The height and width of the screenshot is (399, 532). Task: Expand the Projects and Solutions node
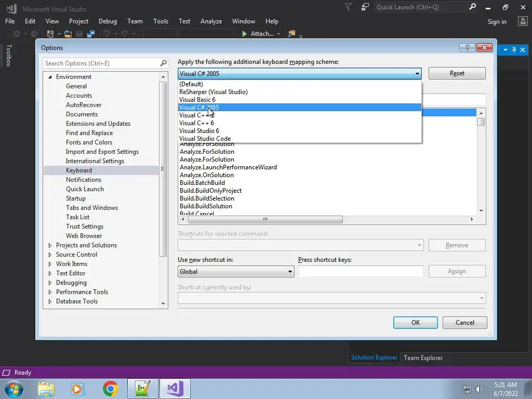pos(50,245)
